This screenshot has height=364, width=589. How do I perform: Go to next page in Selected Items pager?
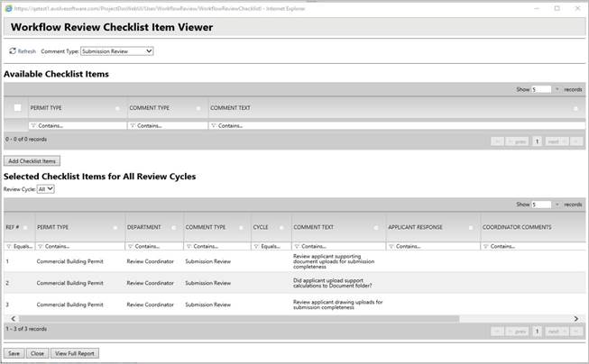[556, 332]
